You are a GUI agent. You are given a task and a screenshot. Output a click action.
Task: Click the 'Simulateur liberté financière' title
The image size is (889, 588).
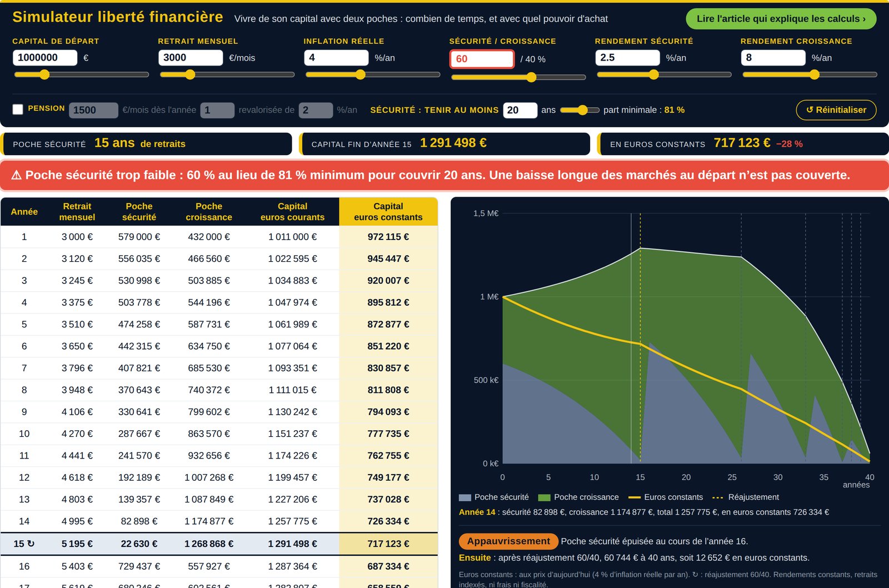point(118,17)
